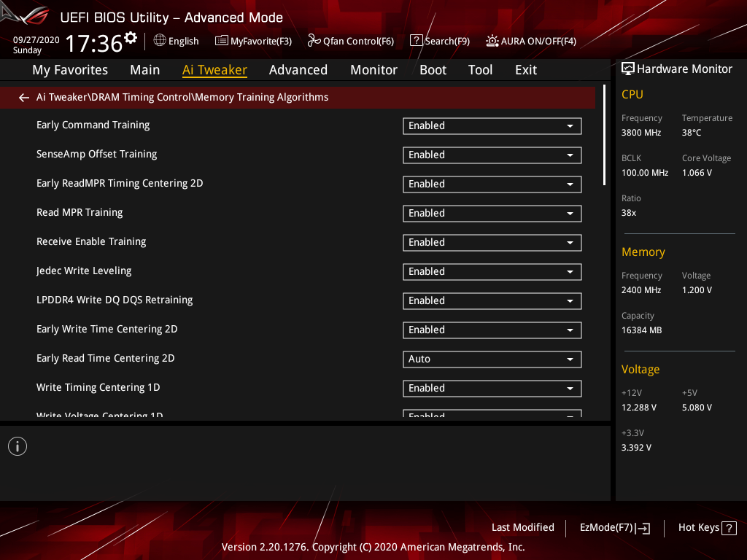
Task: Click the 09/27/2020 date
Action: (x=36, y=40)
